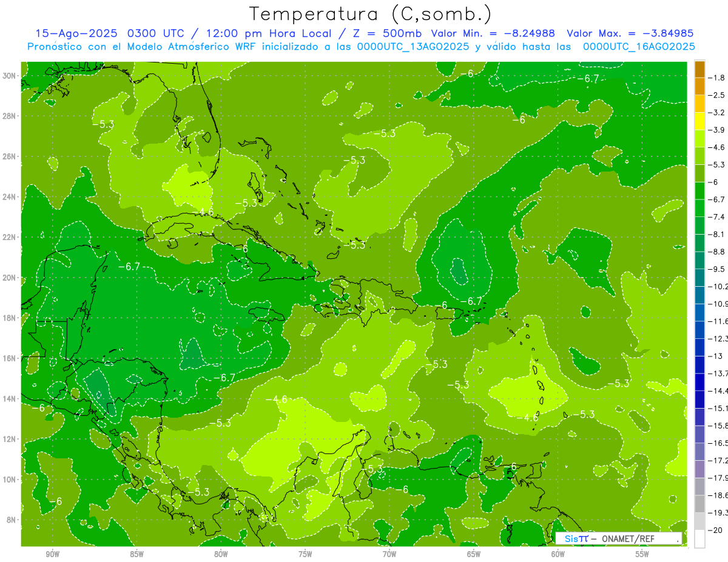This screenshot has height=562, width=728.
Task: Click the "-8.1" colorbar value
Action: coord(718,234)
